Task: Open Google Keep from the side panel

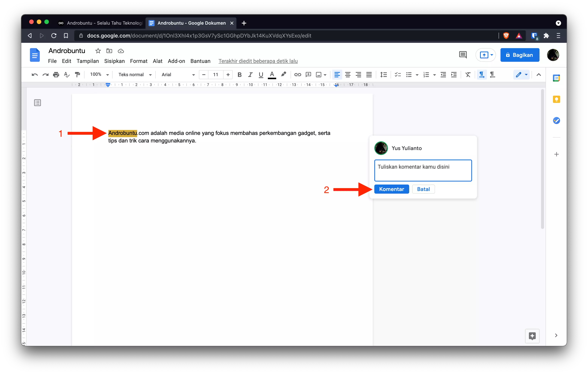Action: coord(557,99)
